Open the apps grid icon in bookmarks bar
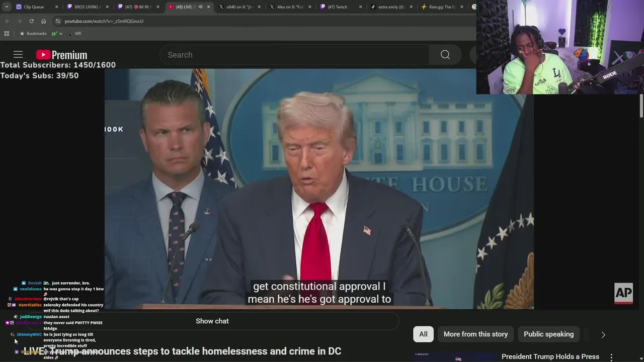 (7, 33)
